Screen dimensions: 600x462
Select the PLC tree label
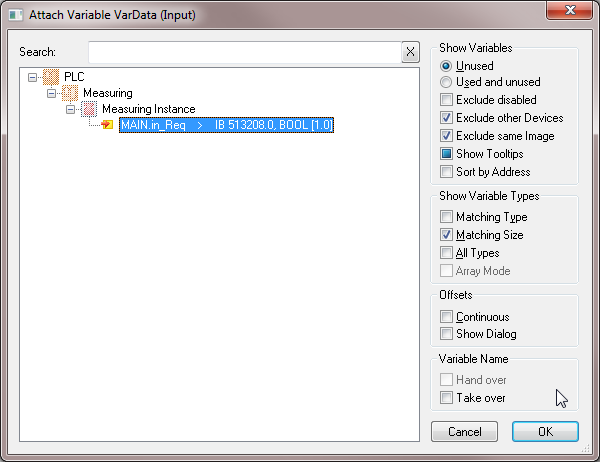74,77
